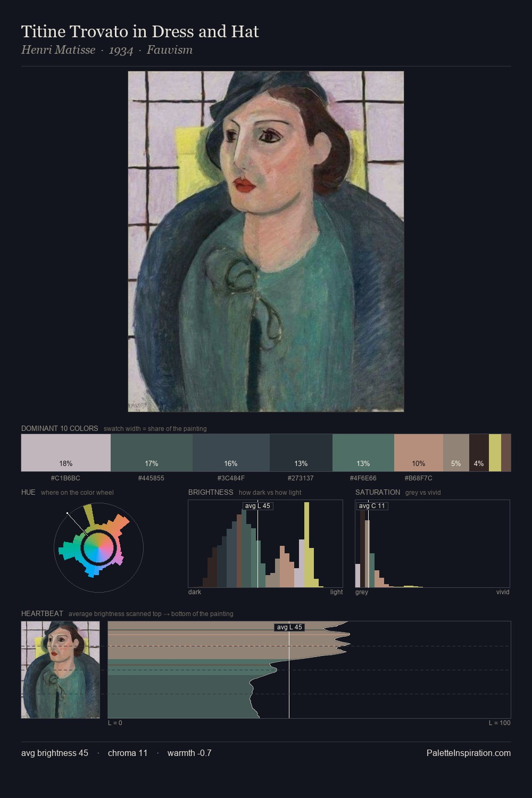Click the hex code #3C484F
The image size is (532, 798).
[231, 478]
